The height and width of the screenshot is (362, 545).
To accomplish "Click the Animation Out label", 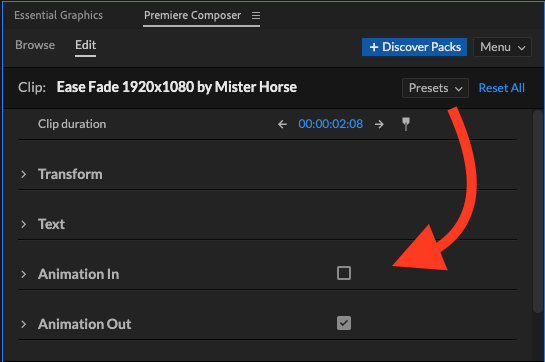I will click(x=84, y=324).
